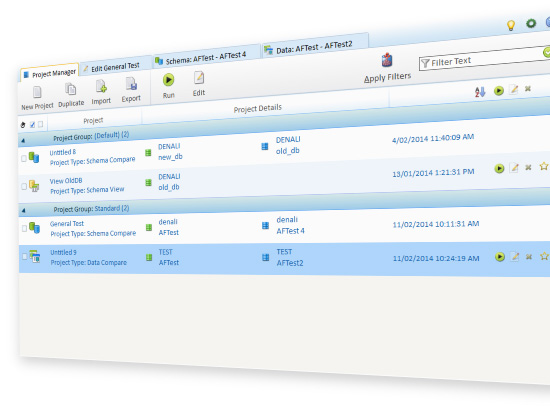Viewport: 550px width, 407px height.
Task: Click the header row green run icon
Action: (x=498, y=91)
